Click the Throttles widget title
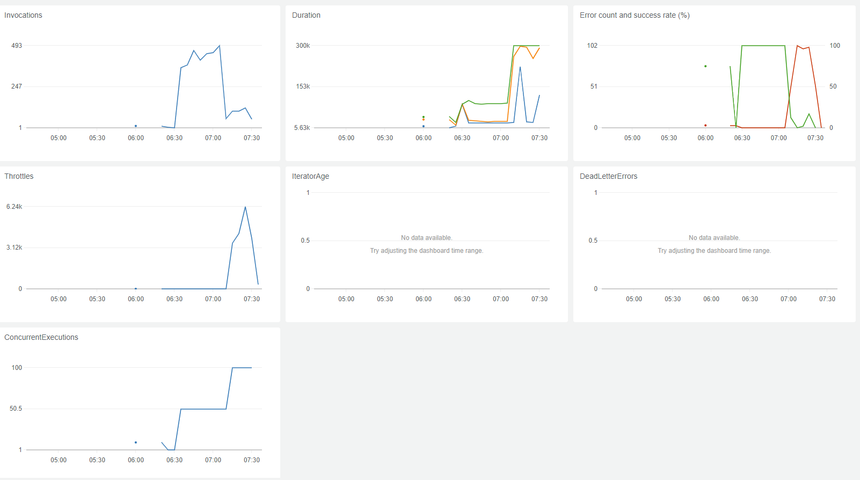Image resolution: width=860 pixels, height=480 pixels. pyautogui.click(x=19, y=176)
